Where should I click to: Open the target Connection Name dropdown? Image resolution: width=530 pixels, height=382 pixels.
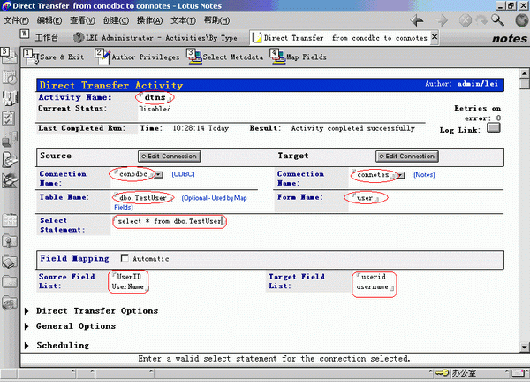401,175
